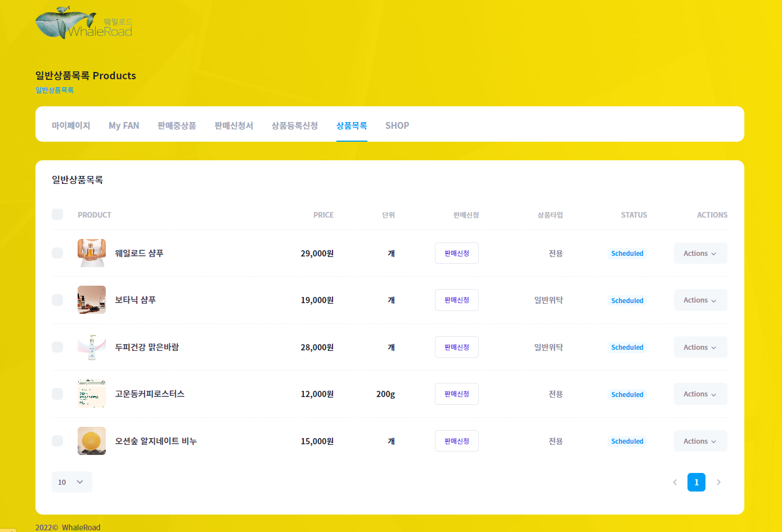Click 판매신청 button for 보타닉 샴푸

point(457,300)
